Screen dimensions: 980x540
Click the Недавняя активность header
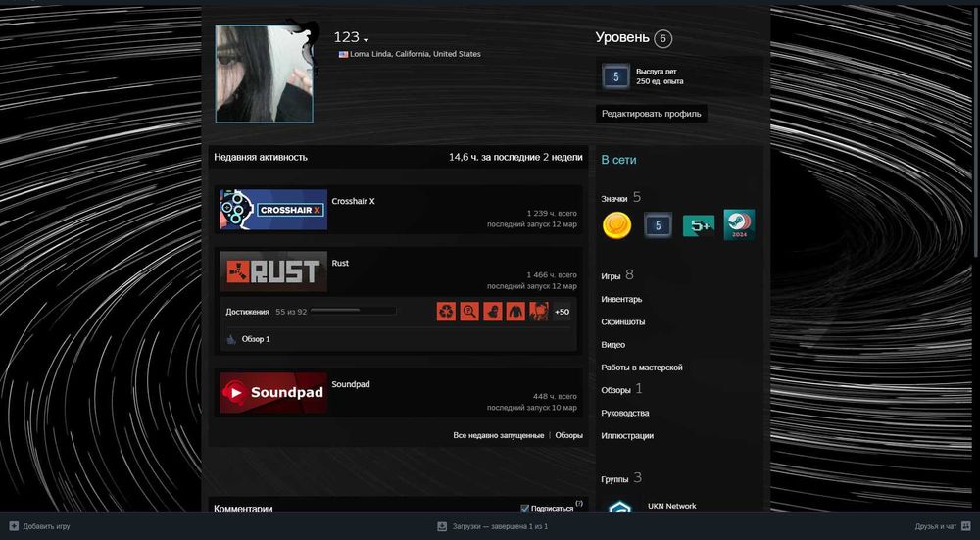click(x=261, y=157)
